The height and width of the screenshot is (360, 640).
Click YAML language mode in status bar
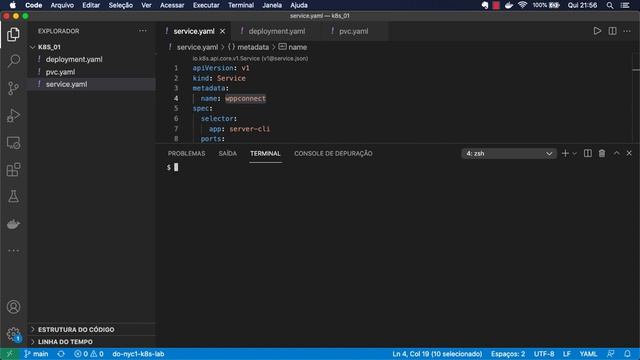tap(588, 354)
